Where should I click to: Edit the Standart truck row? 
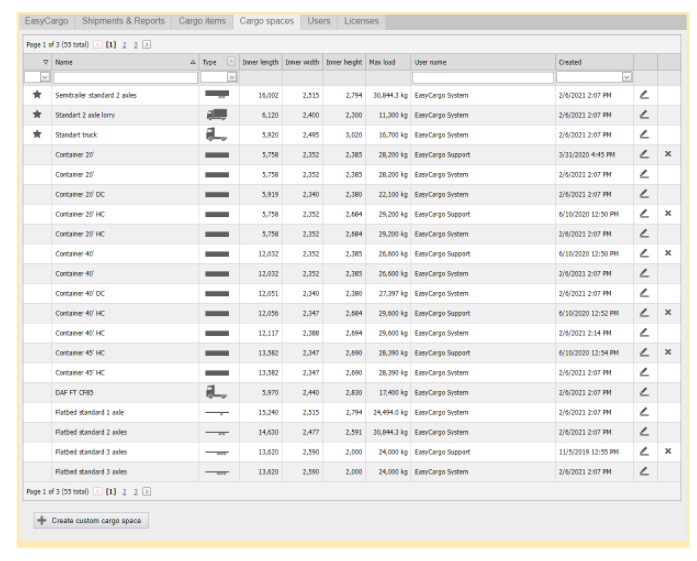coord(644,134)
